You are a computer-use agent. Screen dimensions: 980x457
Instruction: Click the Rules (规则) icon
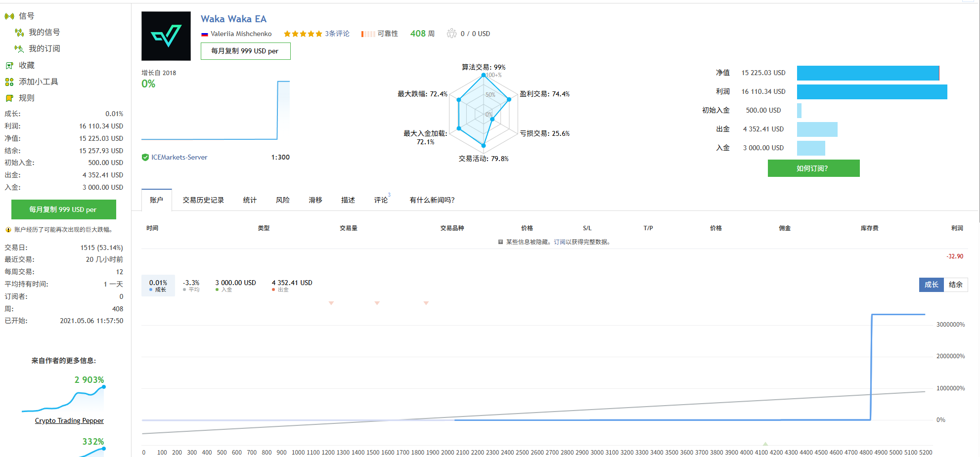pyautogui.click(x=9, y=98)
